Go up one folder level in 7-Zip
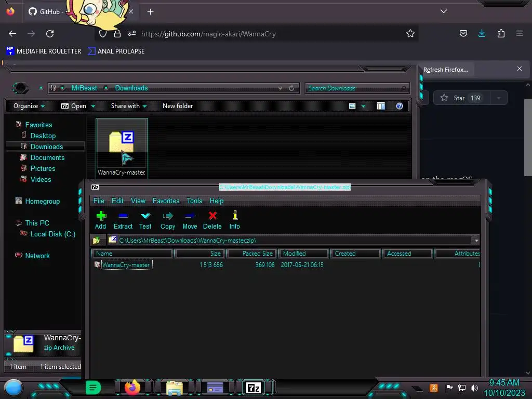Image resolution: width=532 pixels, height=399 pixels. [96, 241]
